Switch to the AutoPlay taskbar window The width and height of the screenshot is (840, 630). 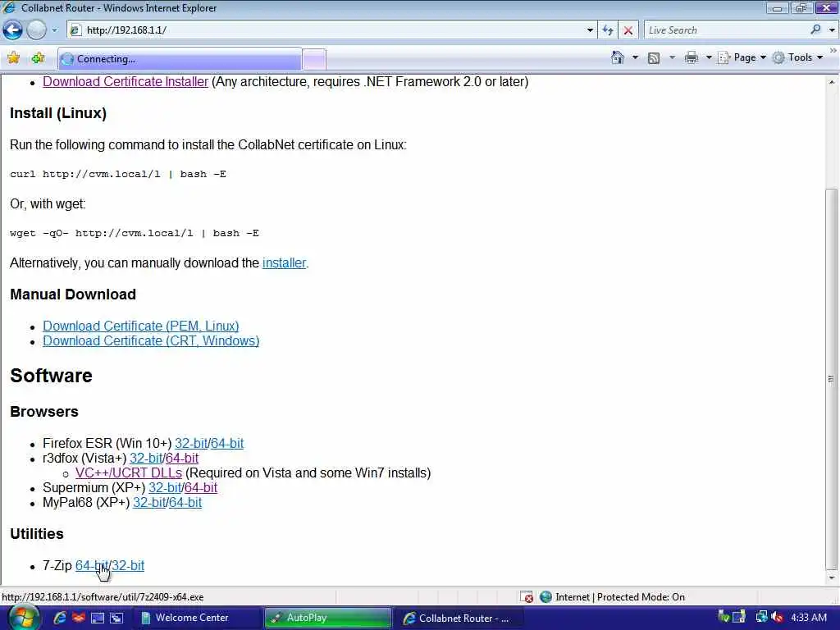pyautogui.click(x=328, y=618)
